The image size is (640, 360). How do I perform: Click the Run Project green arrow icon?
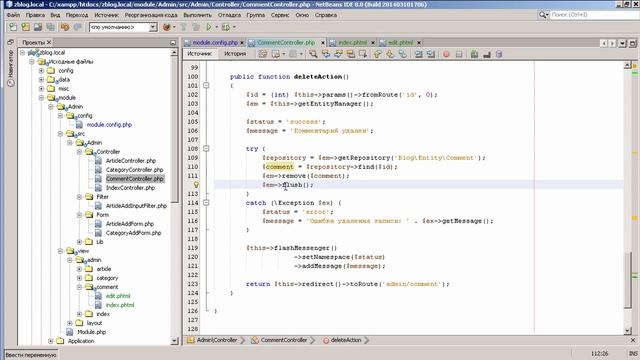pos(209,27)
